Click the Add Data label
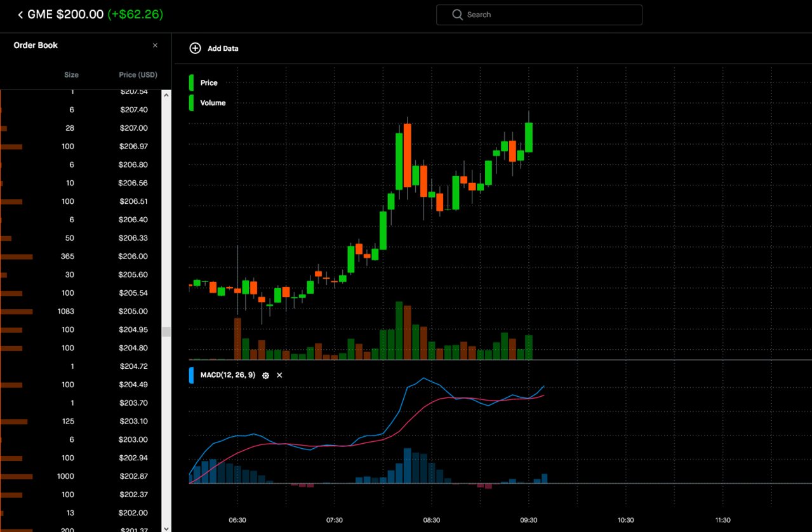812x532 pixels. click(x=223, y=48)
